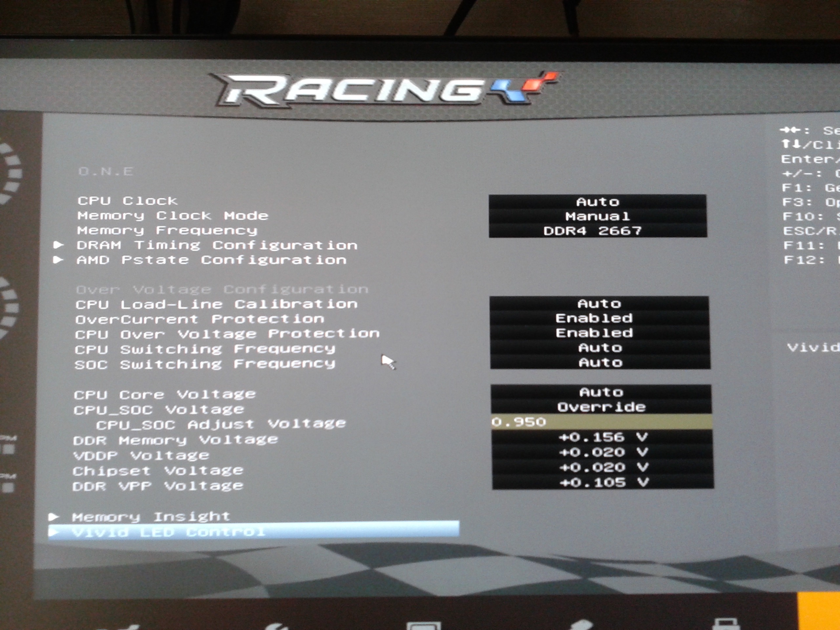Switch CPU_SOC Voltage Override setting
This screenshot has width=840, height=630.
(601, 407)
